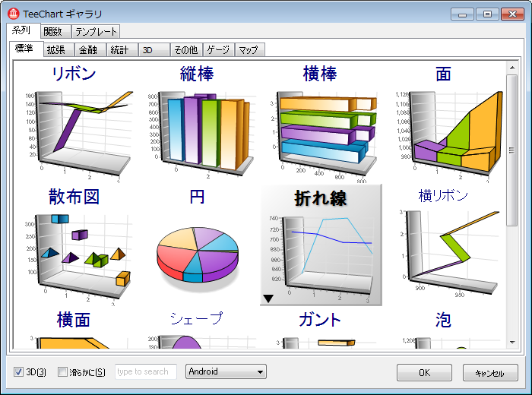This screenshot has height=395, width=532.
Task: Open the マップ map sub-tab
Action: pyautogui.click(x=250, y=50)
